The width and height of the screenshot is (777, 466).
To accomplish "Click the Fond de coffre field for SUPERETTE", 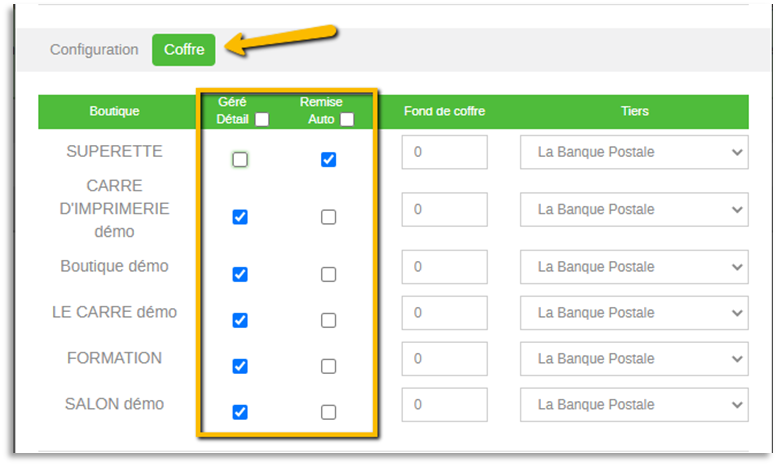I will [x=444, y=152].
